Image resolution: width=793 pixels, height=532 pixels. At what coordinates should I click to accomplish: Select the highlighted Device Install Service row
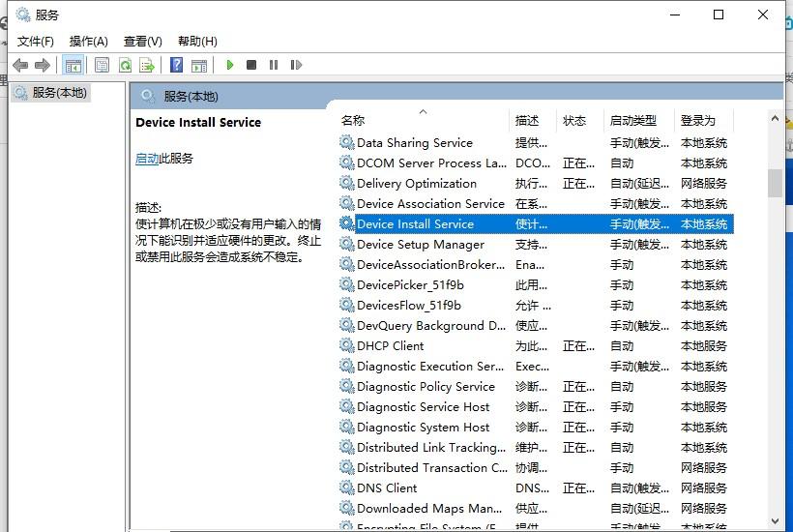(536, 223)
